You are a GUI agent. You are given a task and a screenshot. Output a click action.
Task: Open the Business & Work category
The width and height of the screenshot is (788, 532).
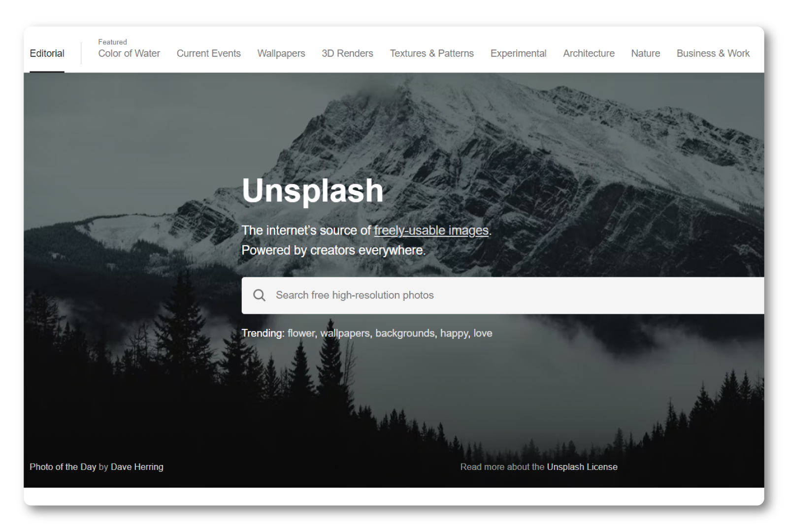pyautogui.click(x=713, y=53)
